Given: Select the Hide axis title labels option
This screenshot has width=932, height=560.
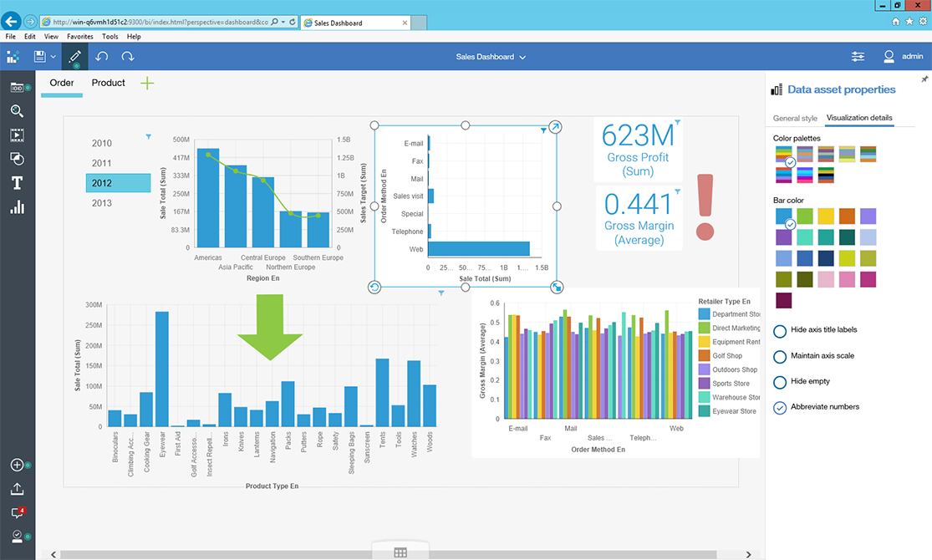Looking at the screenshot, I should point(778,331).
